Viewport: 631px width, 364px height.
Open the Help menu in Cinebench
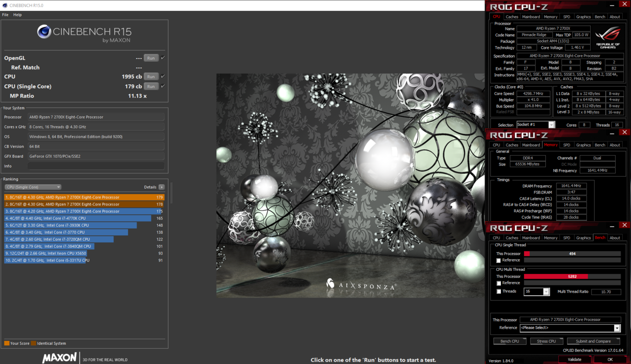pos(17,15)
